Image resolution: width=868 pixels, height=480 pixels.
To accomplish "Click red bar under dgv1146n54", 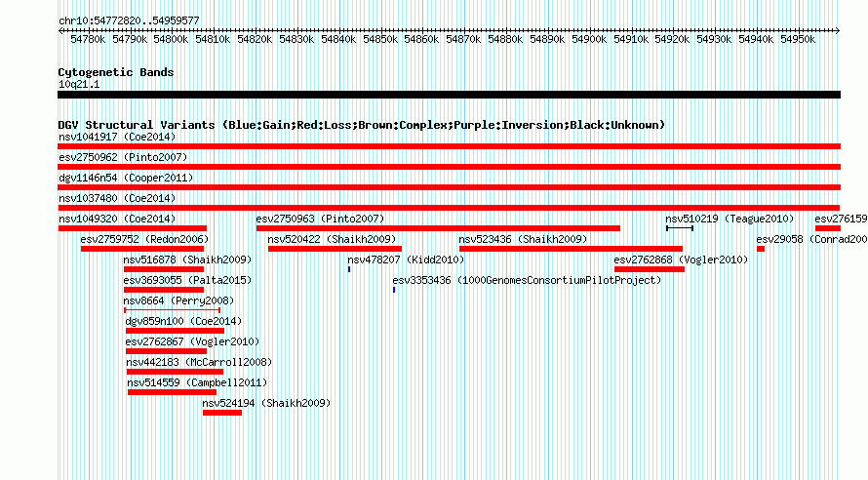I will click(449, 187).
